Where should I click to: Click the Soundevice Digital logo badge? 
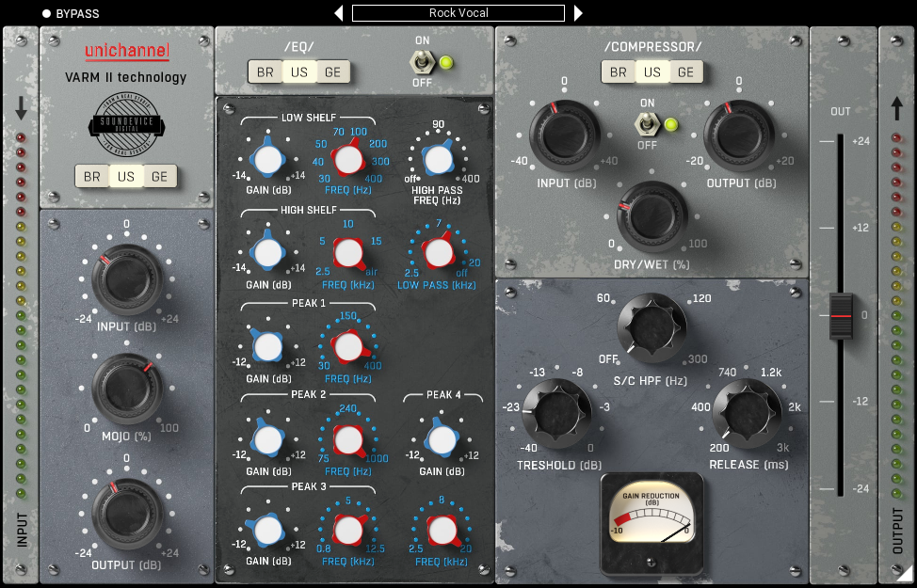(126, 124)
